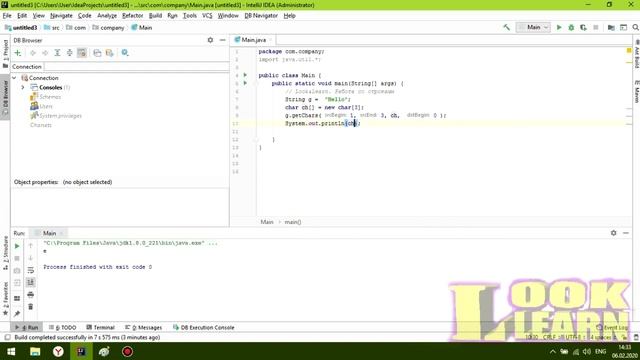Open DB Browser settings magnifier-gear icon
The height and width of the screenshot is (360, 640).
pyautogui.click(x=125, y=53)
